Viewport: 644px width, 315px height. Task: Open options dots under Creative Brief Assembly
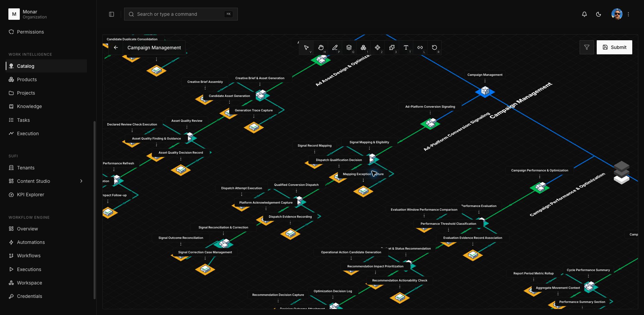[205, 88]
